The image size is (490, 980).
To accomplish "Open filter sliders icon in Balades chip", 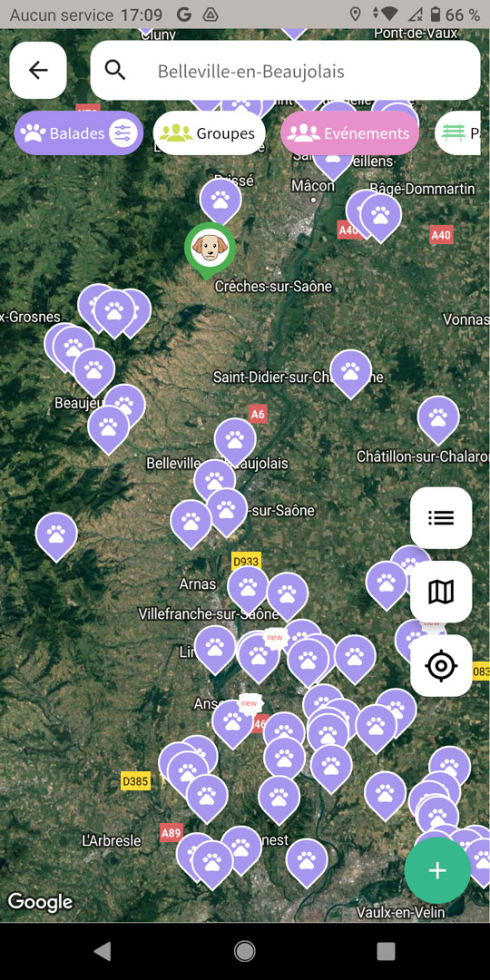I will coord(122,133).
